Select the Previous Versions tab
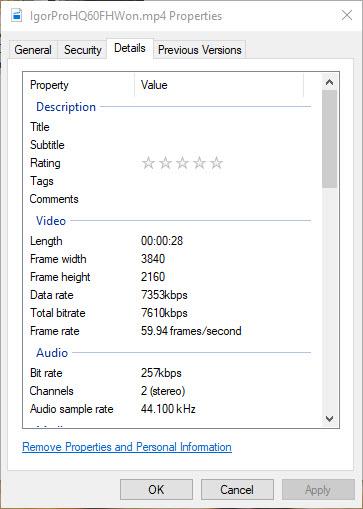The image size is (363, 509). (x=200, y=50)
